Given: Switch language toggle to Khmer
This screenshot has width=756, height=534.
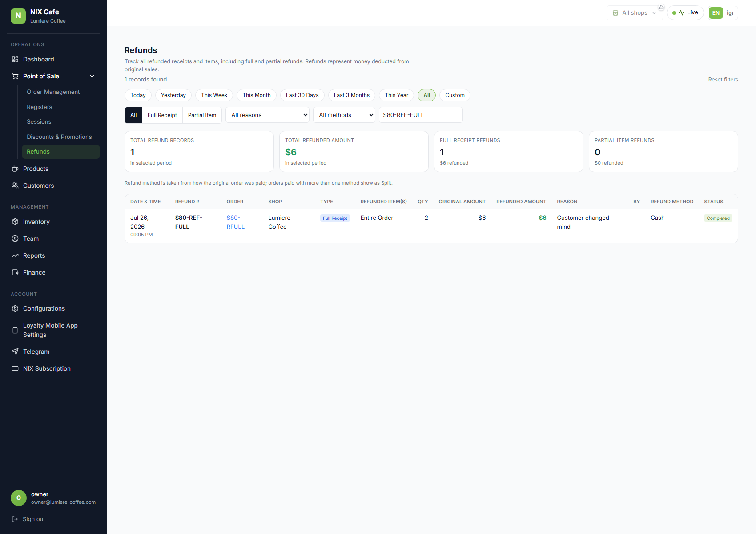Looking at the screenshot, I should tap(730, 13).
